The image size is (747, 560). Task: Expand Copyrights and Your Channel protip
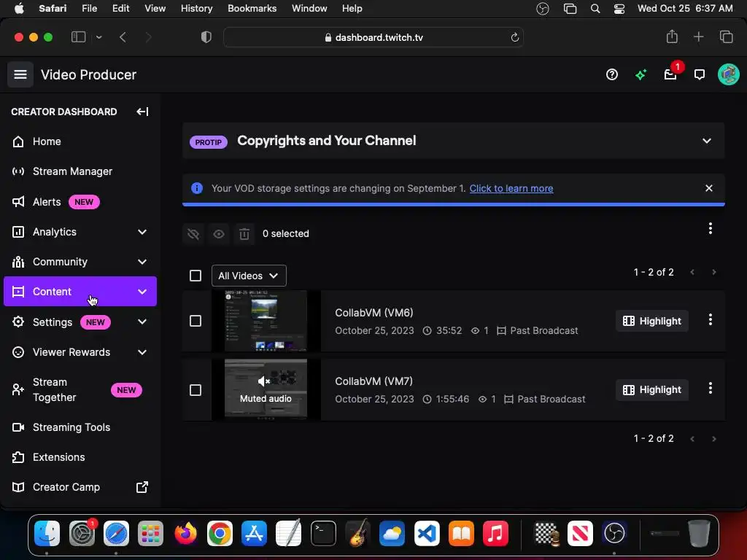tap(706, 141)
